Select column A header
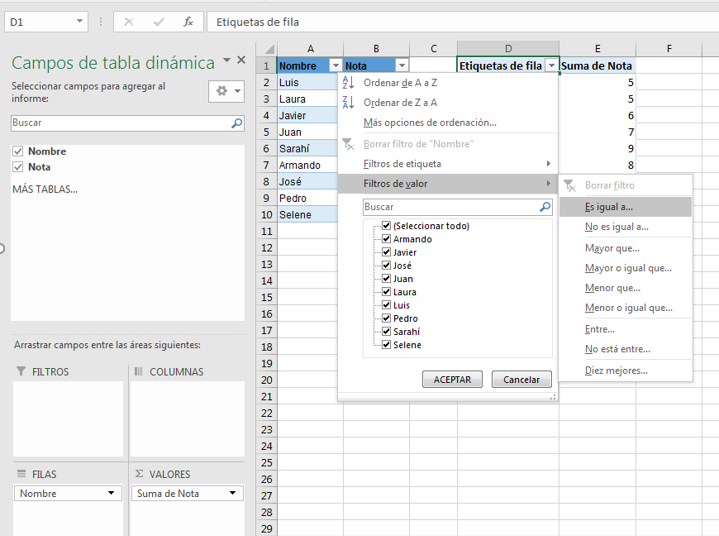This screenshot has width=719, height=536. tap(310, 49)
